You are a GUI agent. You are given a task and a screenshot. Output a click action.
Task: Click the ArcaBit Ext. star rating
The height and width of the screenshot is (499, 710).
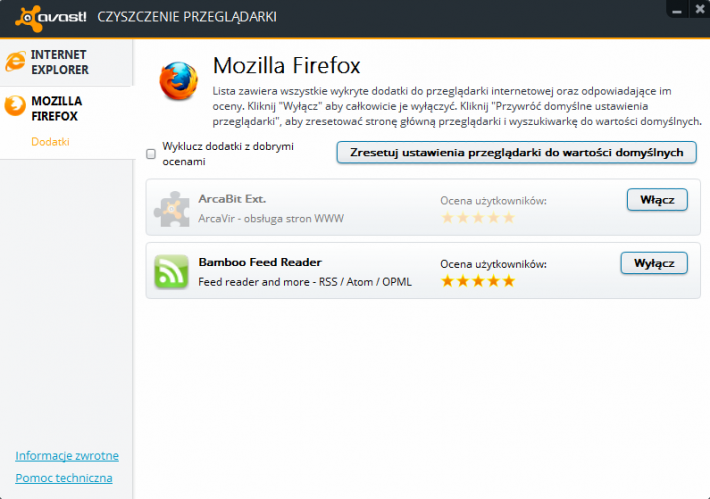(x=478, y=218)
